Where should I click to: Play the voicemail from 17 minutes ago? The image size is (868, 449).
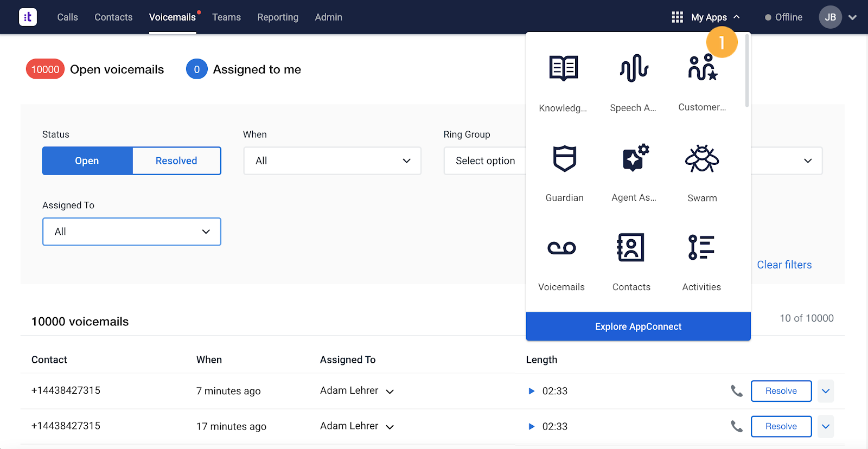coord(532,426)
